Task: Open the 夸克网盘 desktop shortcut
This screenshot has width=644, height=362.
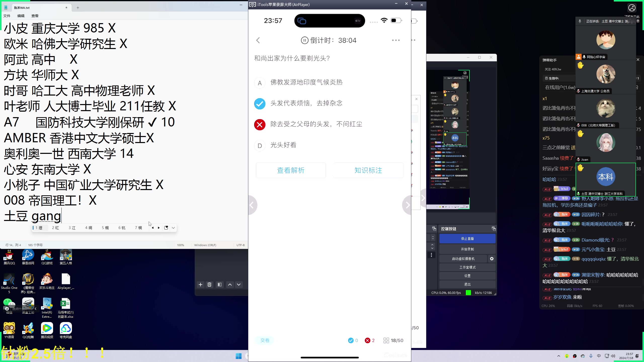Action: point(66,331)
